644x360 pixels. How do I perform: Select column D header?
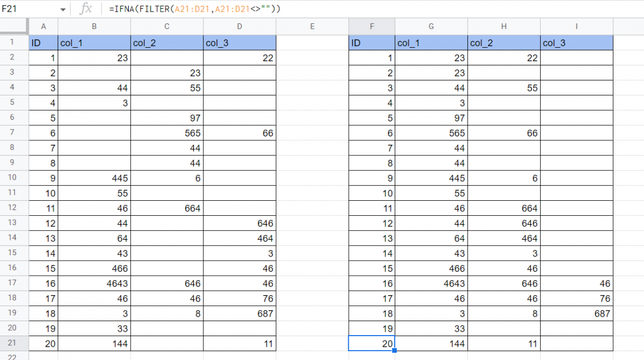click(239, 26)
